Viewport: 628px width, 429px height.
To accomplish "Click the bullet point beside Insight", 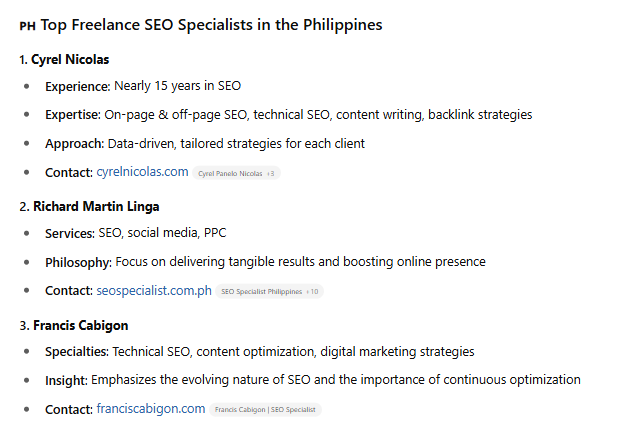I will pos(27,381).
